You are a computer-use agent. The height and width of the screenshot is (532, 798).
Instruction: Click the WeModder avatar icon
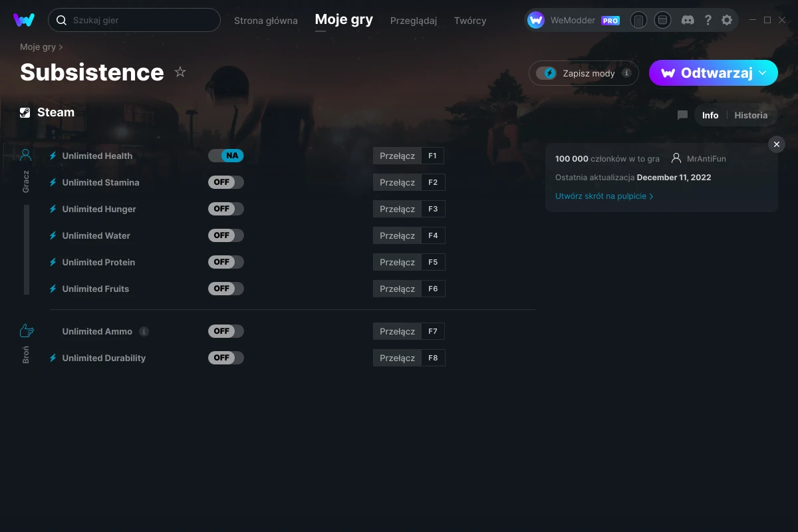coord(536,20)
